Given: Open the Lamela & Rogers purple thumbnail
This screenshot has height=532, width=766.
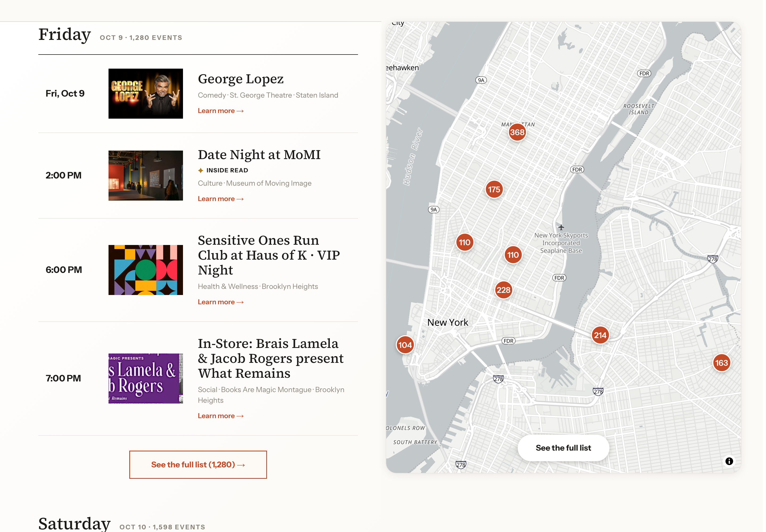Looking at the screenshot, I should 145,378.
